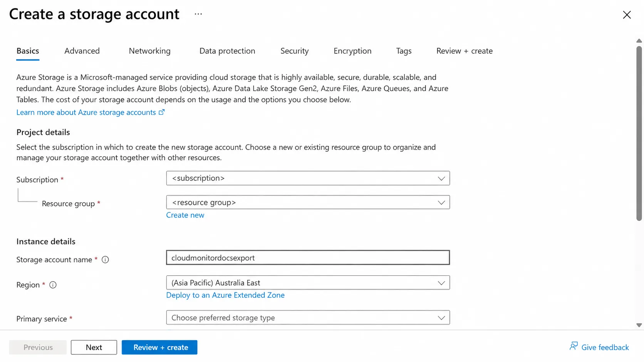
Task: Click Deploy to an Azure Extended Zone
Action: point(225,295)
